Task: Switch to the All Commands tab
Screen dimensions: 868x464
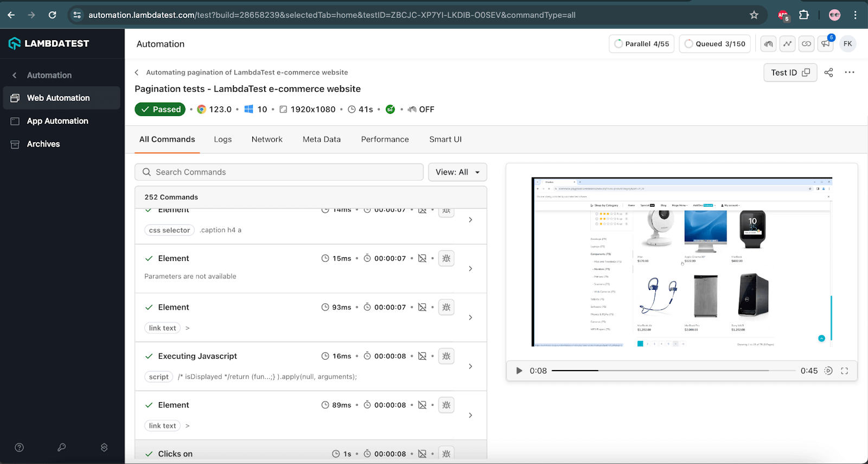Action: coord(167,139)
